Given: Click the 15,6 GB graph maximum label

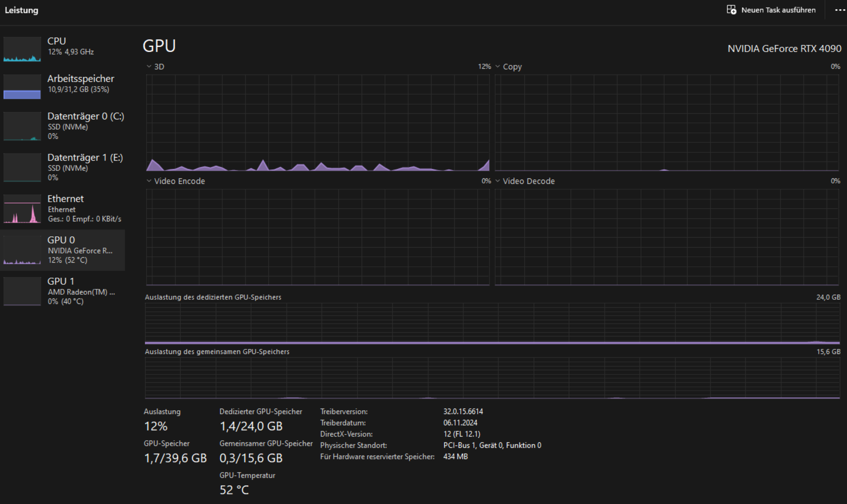Looking at the screenshot, I should [828, 352].
